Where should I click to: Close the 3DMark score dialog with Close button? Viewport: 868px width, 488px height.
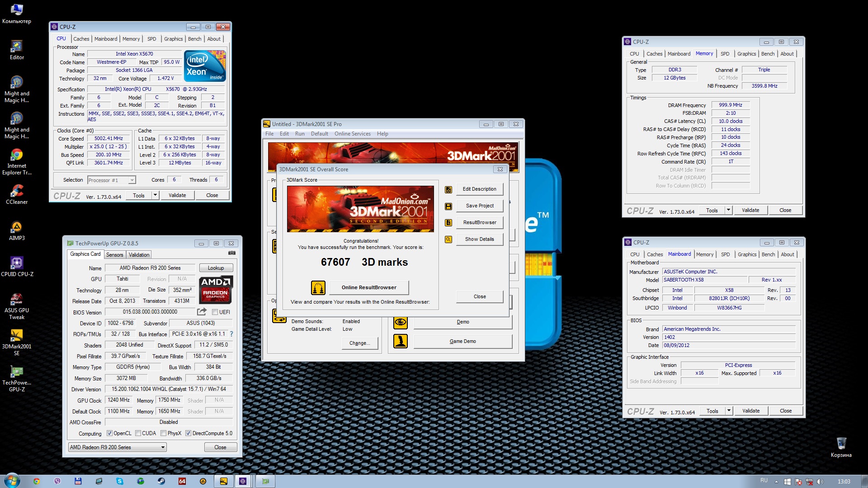pos(480,296)
